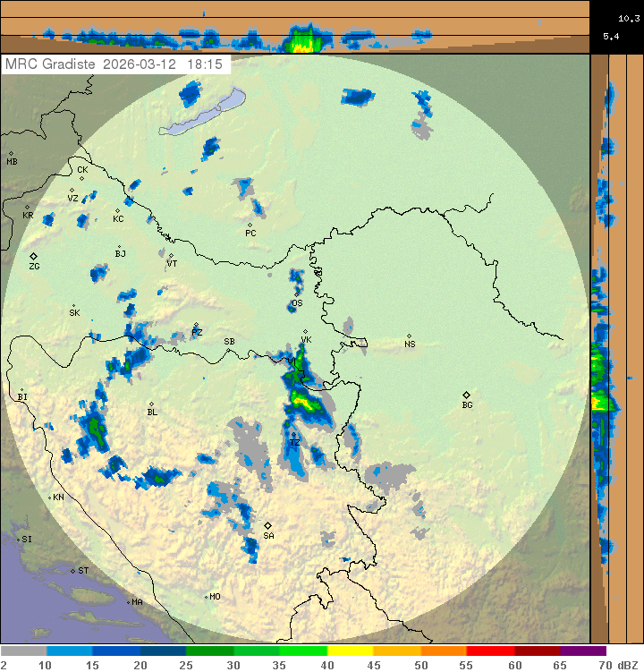Select the KN city marker

(49, 498)
